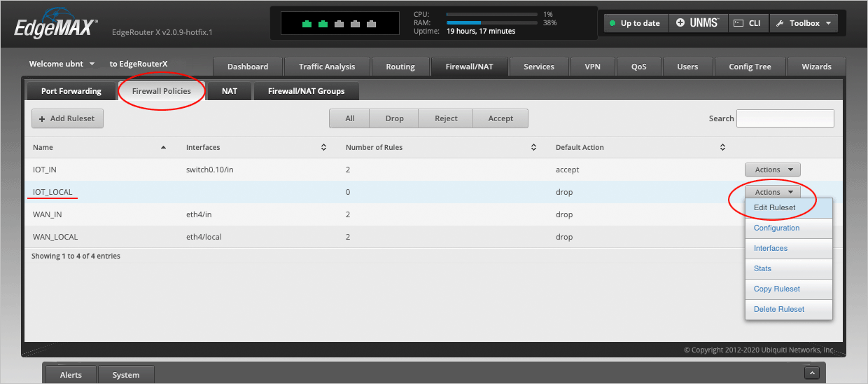Select the Firewall Policies sub-tab
Screen dimensions: 868x384
click(162, 91)
